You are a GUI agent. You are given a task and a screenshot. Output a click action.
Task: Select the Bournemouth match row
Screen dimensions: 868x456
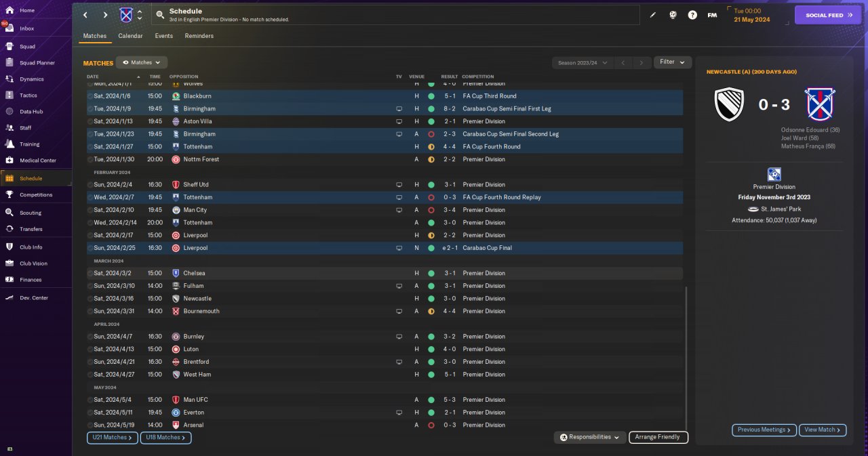[x=384, y=311]
